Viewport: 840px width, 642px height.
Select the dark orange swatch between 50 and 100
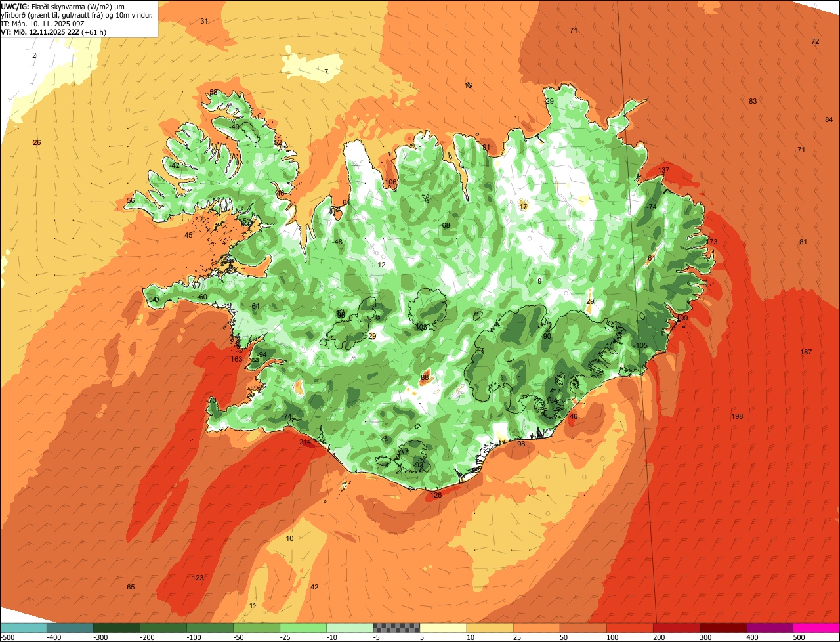click(583, 628)
